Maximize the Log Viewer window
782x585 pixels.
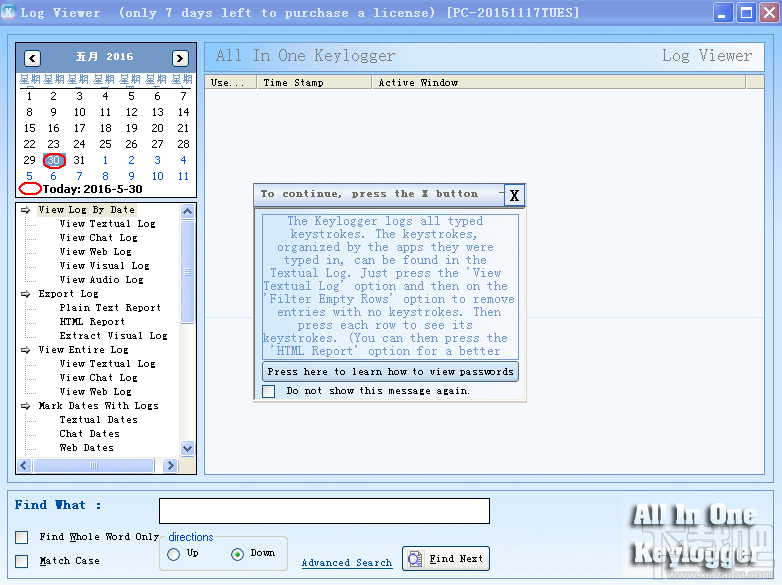[746, 12]
